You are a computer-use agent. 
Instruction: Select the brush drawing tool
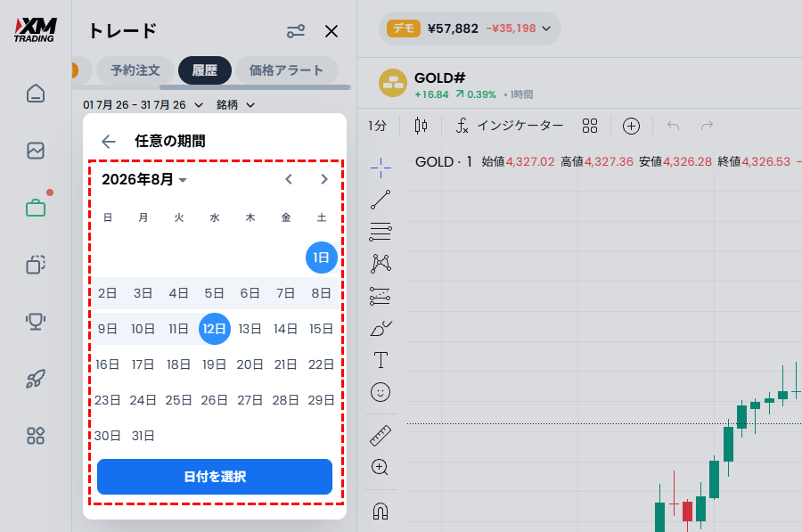tap(381, 328)
